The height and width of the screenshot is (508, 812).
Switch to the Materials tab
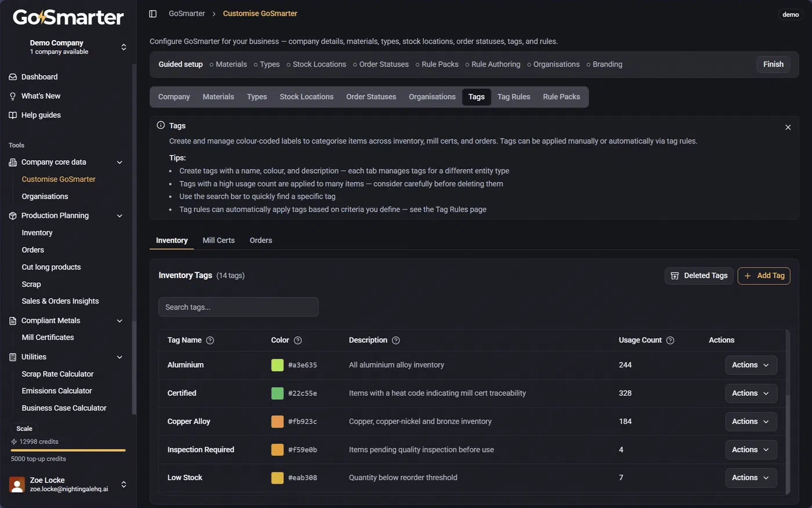click(218, 97)
